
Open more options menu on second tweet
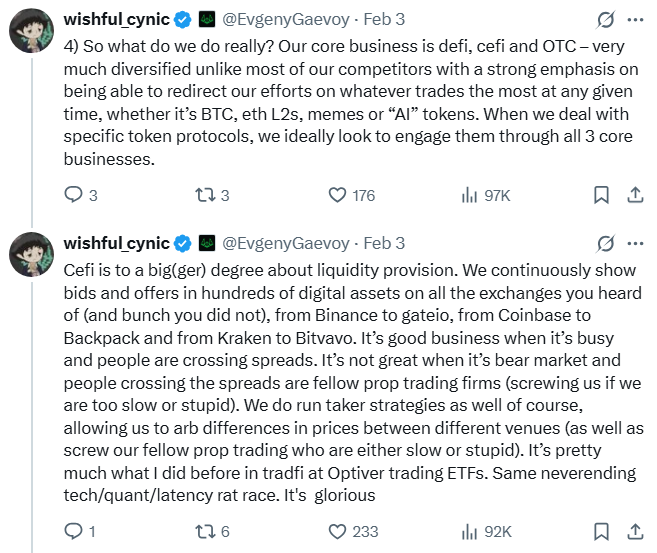(x=635, y=243)
